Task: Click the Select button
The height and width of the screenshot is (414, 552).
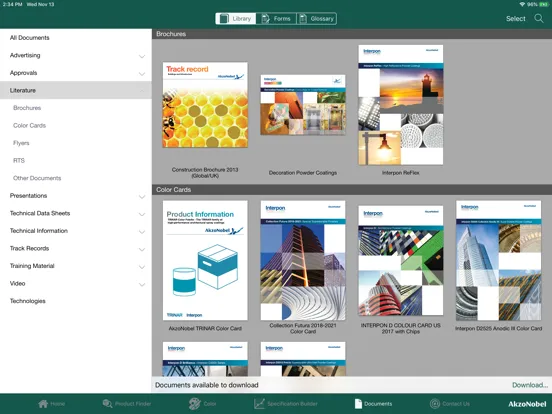Action: pyautogui.click(x=515, y=19)
